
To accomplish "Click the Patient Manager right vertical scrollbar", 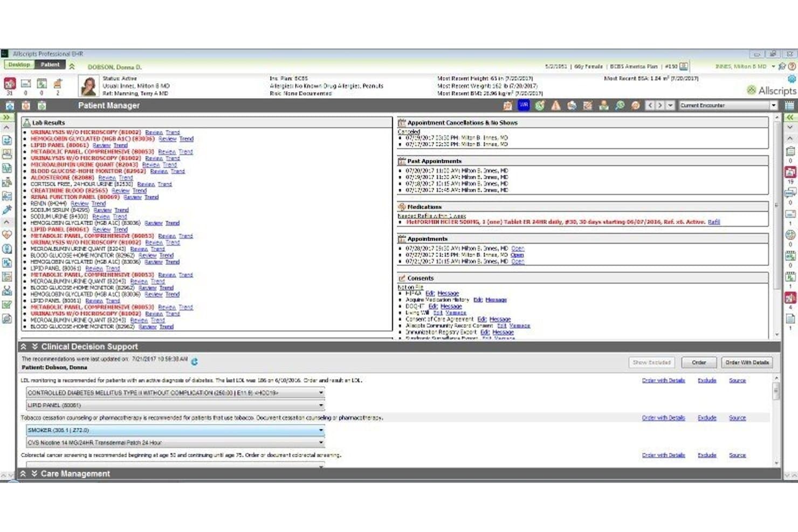I will (x=776, y=226).
